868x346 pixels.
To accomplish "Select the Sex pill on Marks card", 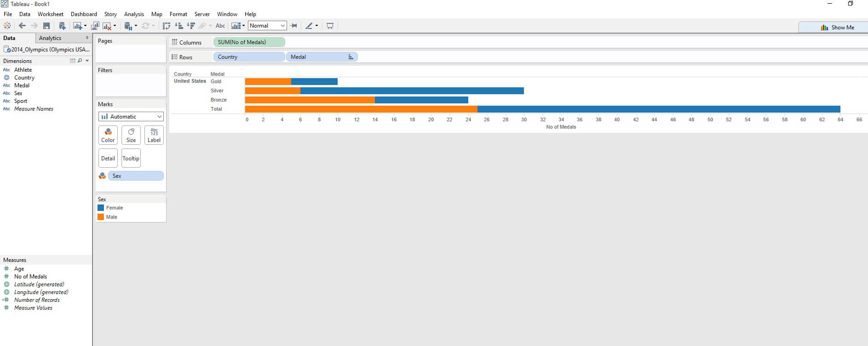I will click(x=136, y=176).
